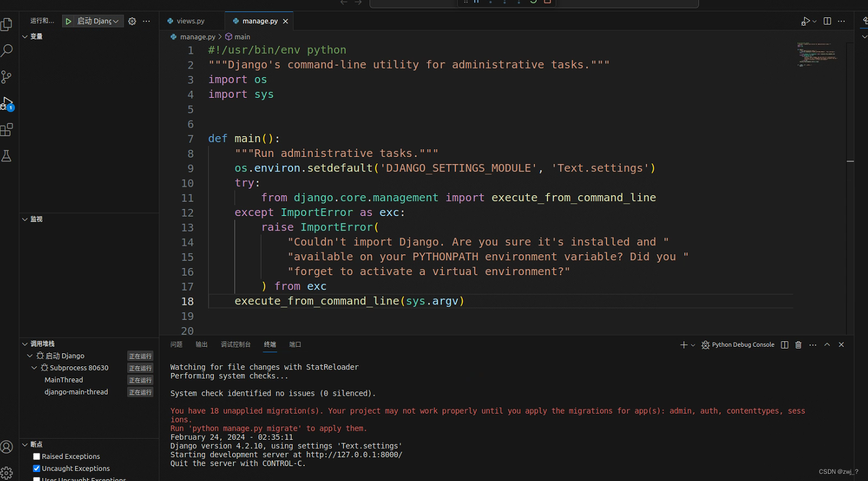This screenshot has width=868, height=481.
Task: Switch to the 端口 panel tab
Action: [295, 344]
